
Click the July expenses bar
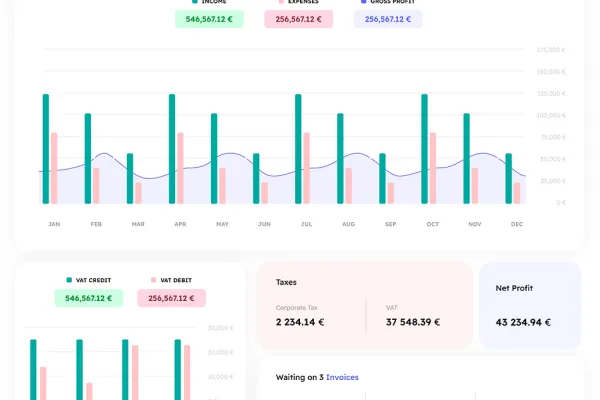click(307, 168)
